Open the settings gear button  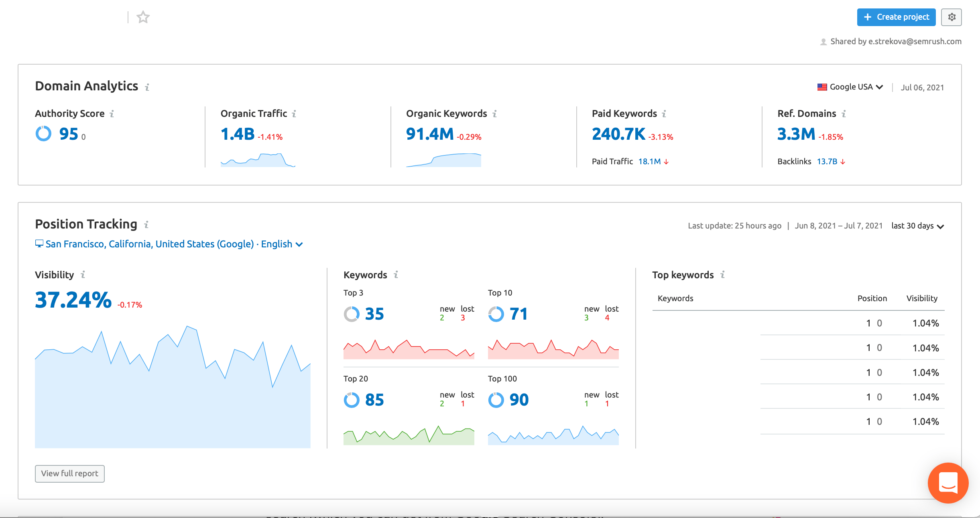[x=952, y=17]
